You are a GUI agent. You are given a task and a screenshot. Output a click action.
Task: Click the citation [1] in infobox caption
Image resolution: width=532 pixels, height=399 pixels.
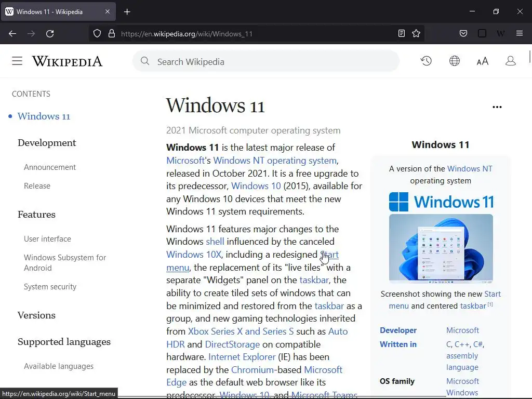point(490,304)
